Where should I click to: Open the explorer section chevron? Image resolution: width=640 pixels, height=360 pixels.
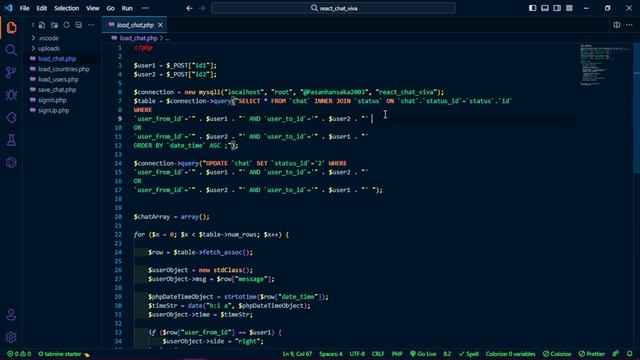pyautogui.click(x=33, y=25)
